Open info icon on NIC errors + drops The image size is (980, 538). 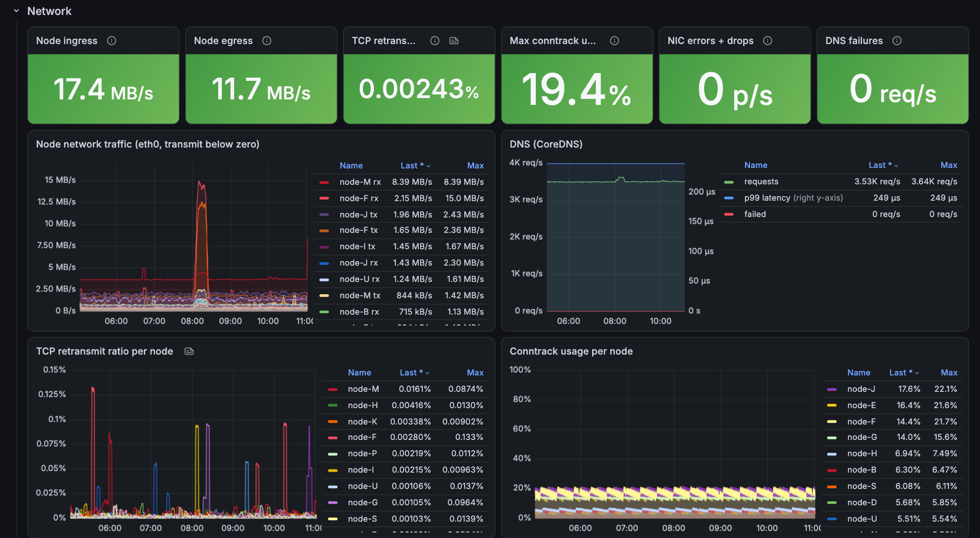coord(768,41)
